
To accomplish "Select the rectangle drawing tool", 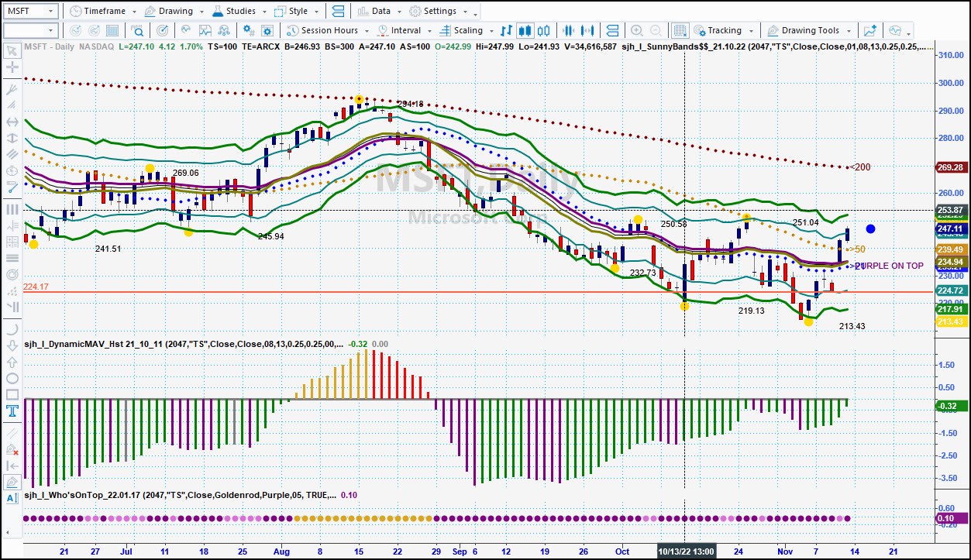I will (12, 395).
